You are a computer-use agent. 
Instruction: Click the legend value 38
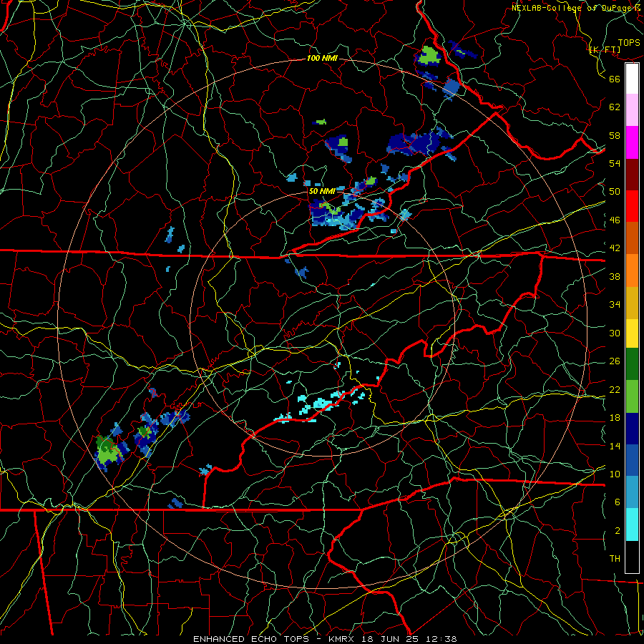click(615, 276)
